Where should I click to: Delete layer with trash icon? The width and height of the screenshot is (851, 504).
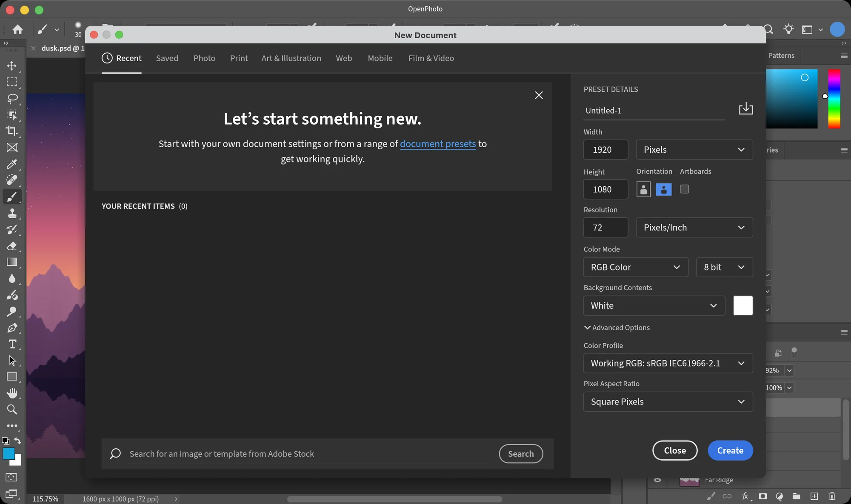tap(832, 496)
